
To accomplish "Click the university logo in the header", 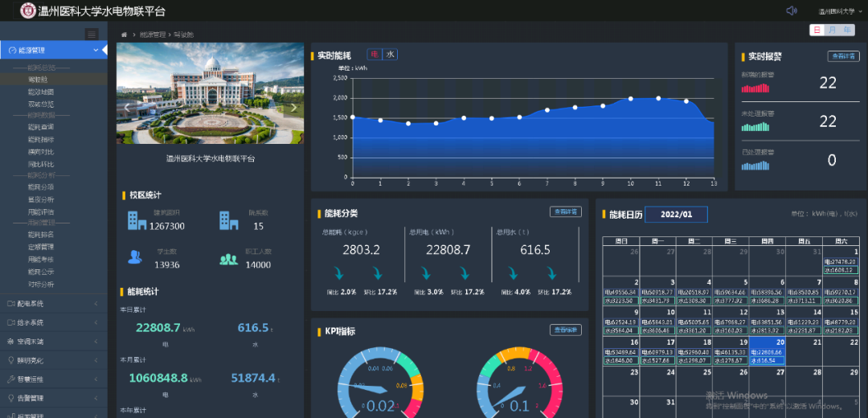I will pos(27,10).
